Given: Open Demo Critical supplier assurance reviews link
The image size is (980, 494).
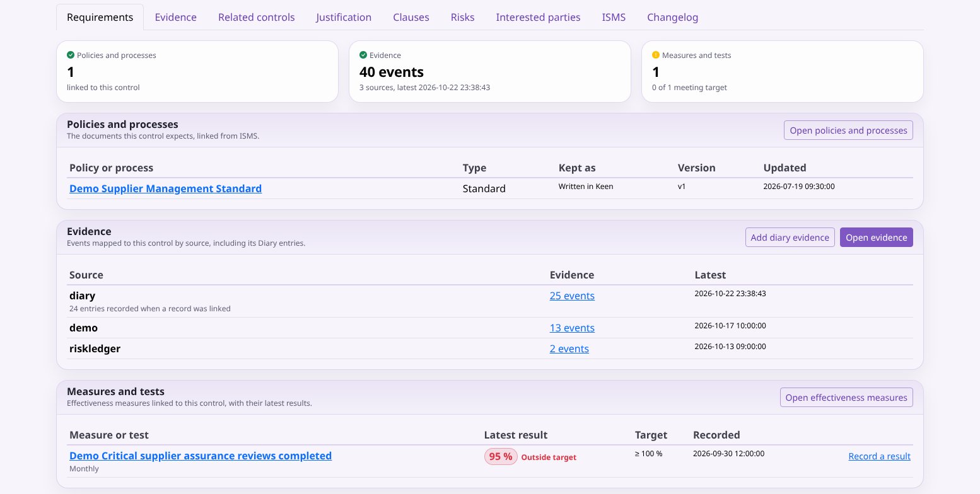Looking at the screenshot, I should 201,456.
